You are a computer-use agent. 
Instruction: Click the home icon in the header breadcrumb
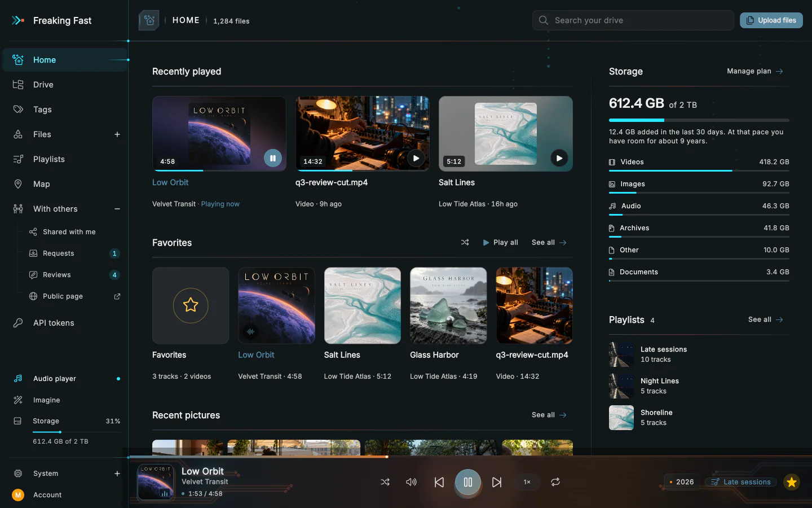click(x=149, y=20)
